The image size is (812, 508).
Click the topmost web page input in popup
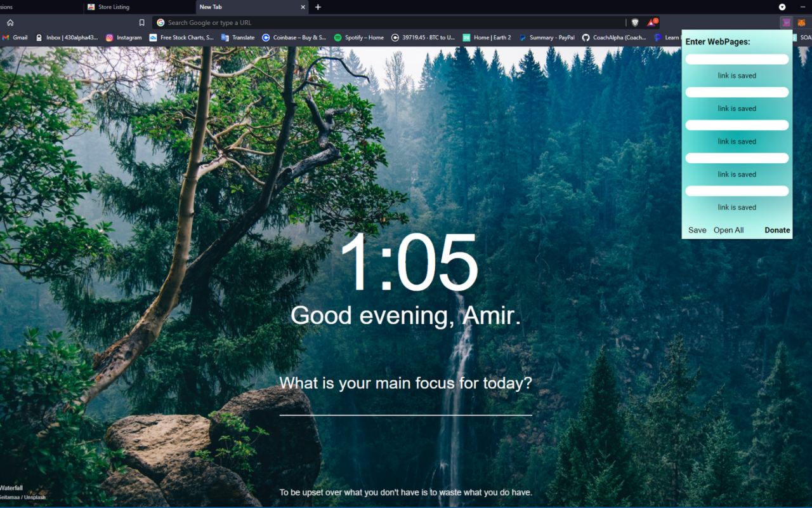(x=737, y=59)
